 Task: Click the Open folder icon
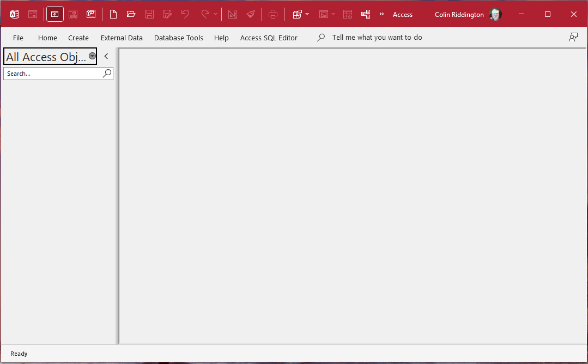click(131, 14)
